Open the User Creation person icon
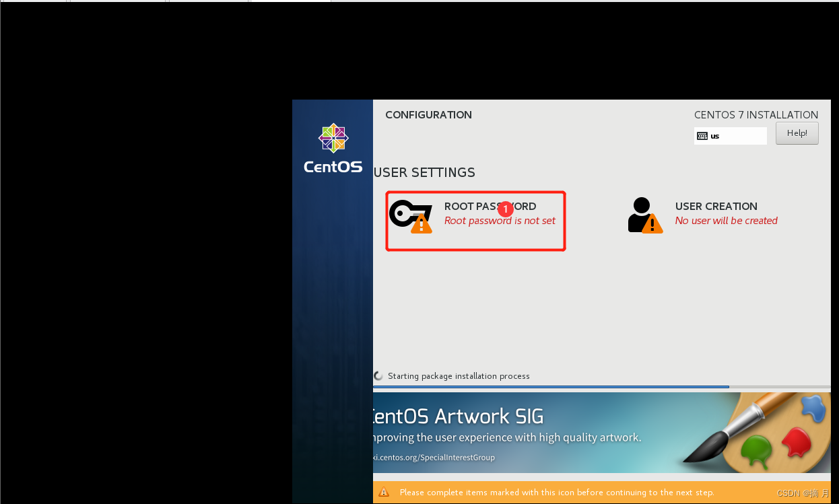Image resolution: width=839 pixels, height=504 pixels. pos(645,215)
